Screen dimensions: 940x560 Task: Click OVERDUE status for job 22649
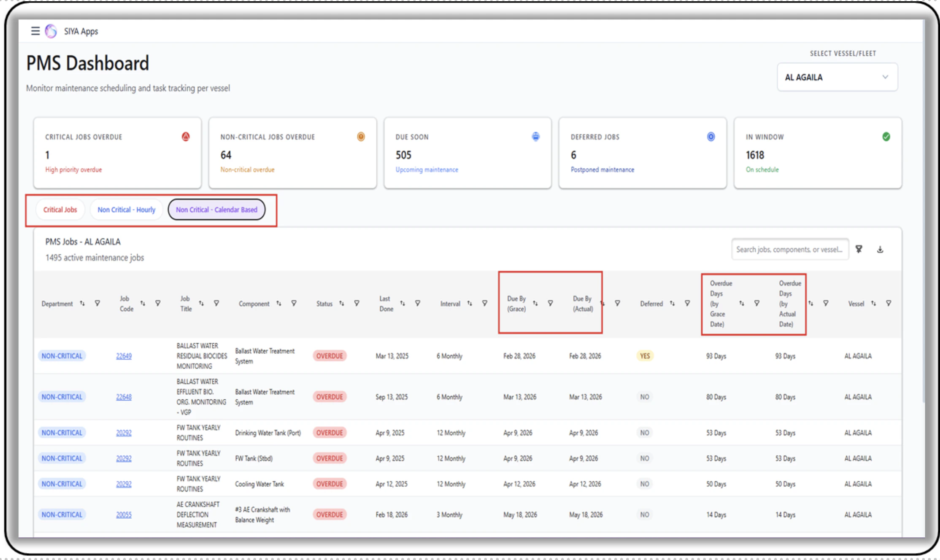tap(330, 356)
